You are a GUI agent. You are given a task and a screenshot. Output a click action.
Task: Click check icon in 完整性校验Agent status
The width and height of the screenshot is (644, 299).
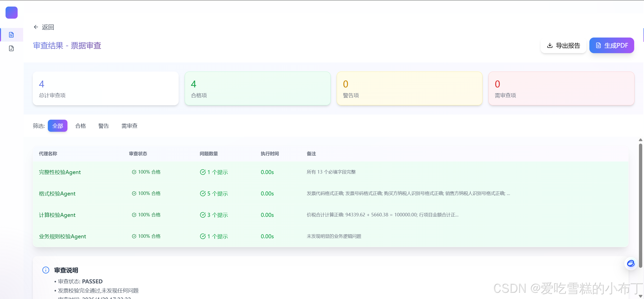point(134,172)
